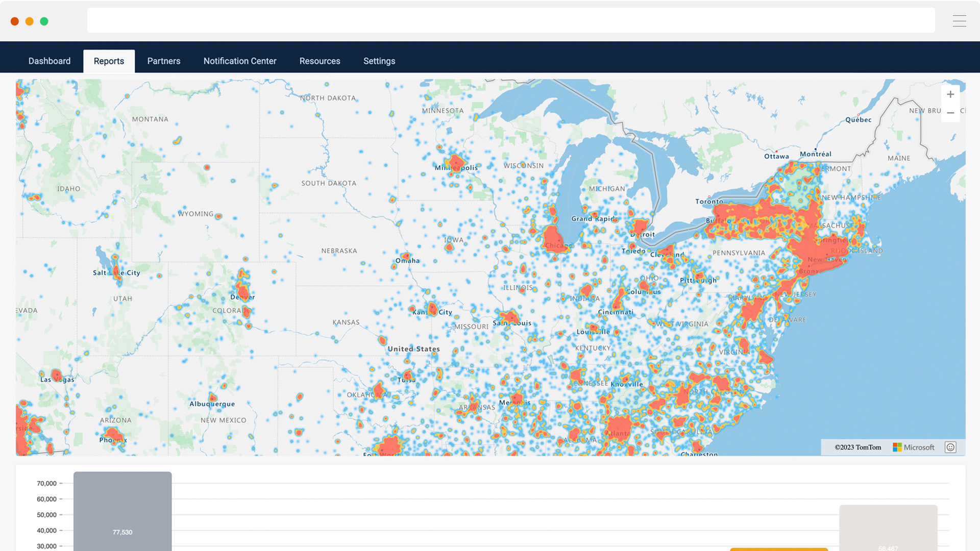Image resolution: width=980 pixels, height=551 pixels.
Task: Click the green window maximize dot
Action: coord(44,21)
